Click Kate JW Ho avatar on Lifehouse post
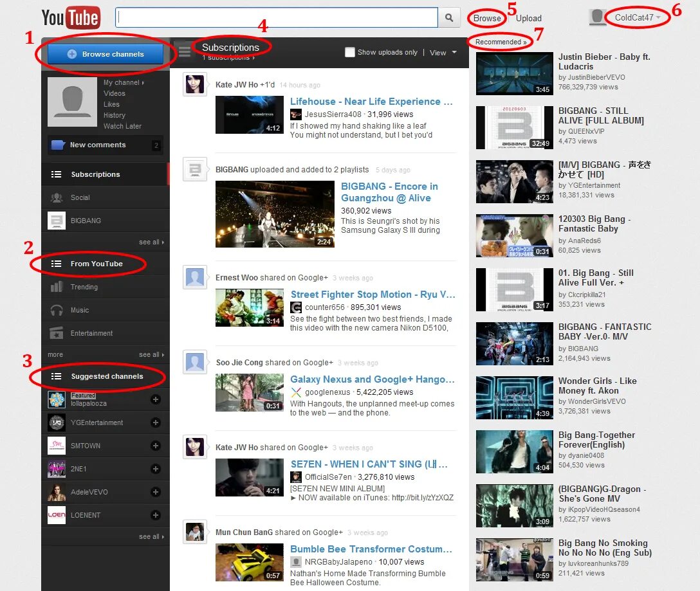 pyautogui.click(x=195, y=84)
